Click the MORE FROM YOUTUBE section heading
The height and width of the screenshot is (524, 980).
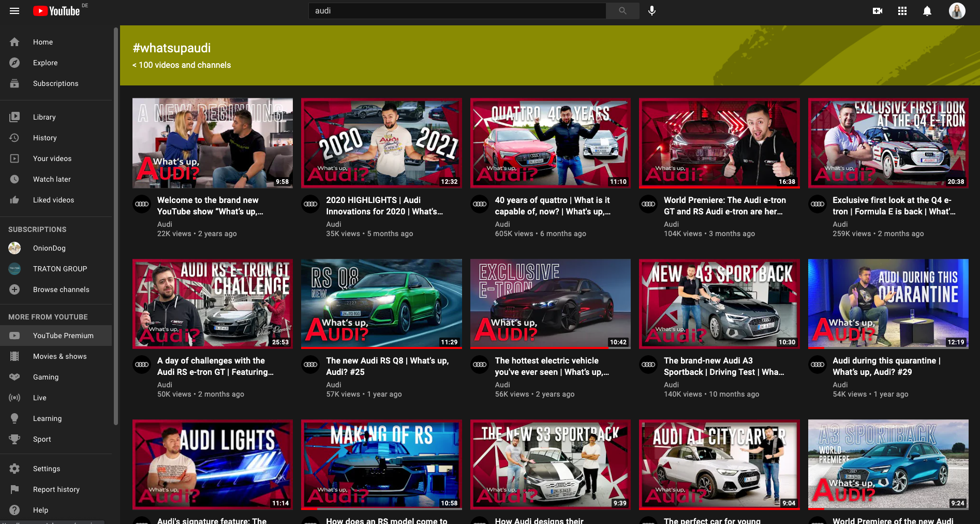tap(48, 317)
